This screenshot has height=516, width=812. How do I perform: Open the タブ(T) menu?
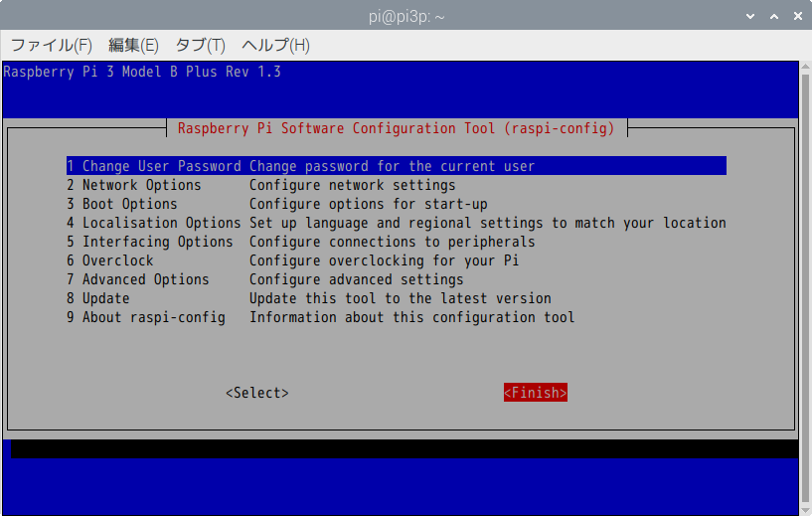point(200,46)
